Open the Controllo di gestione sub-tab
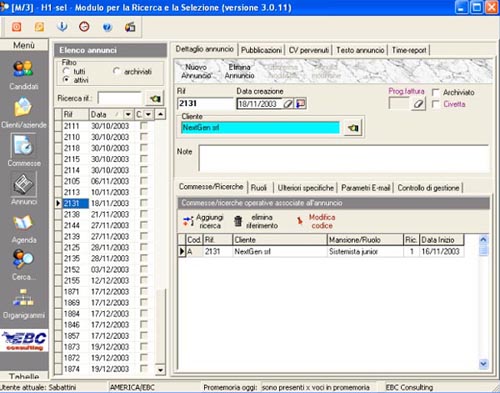500x393 pixels. (x=428, y=188)
